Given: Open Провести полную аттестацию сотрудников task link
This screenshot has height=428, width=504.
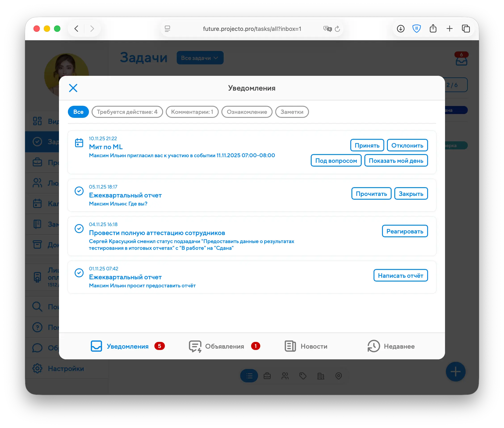Looking at the screenshot, I should click(157, 233).
